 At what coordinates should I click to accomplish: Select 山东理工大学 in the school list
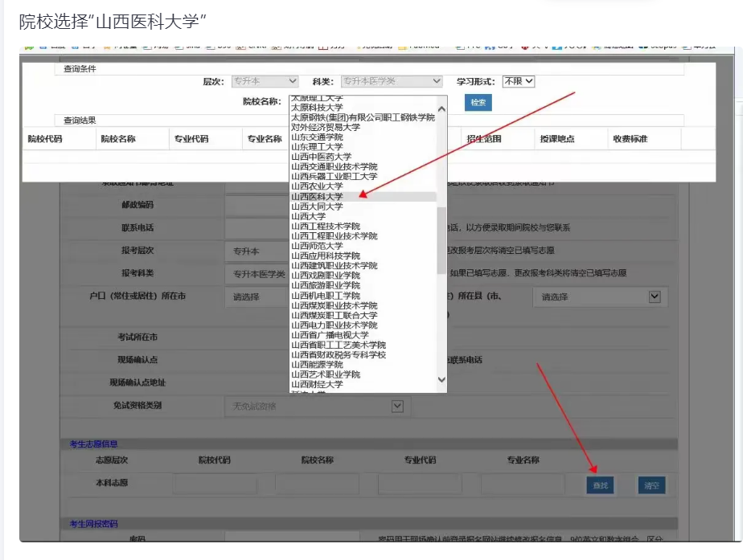click(x=317, y=147)
